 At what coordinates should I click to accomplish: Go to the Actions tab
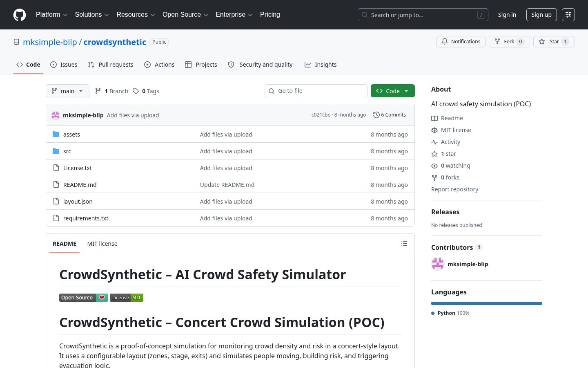point(159,65)
